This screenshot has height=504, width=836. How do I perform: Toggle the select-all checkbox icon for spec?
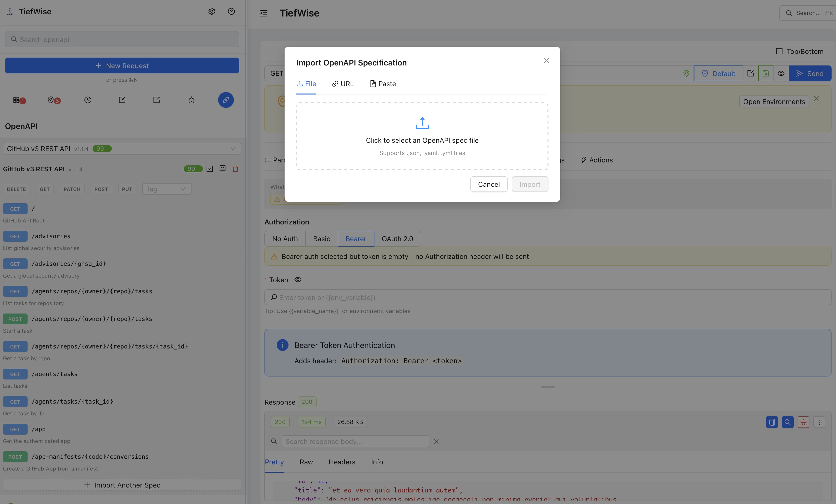tap(210, 169)
